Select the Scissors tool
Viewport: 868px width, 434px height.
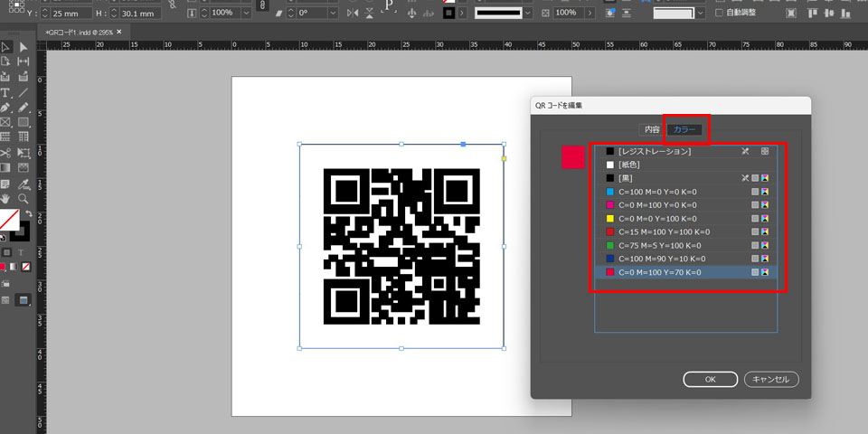pos(5,153)
